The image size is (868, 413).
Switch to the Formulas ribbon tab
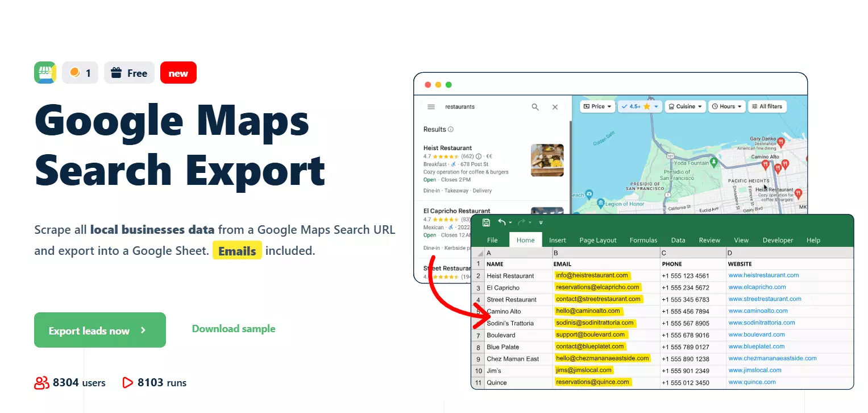point(643,239)
